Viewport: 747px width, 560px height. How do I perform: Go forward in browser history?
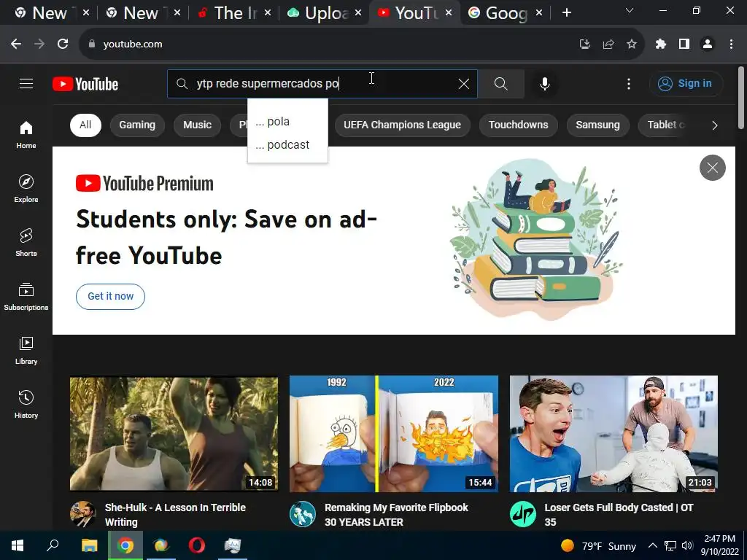[39, 44]
